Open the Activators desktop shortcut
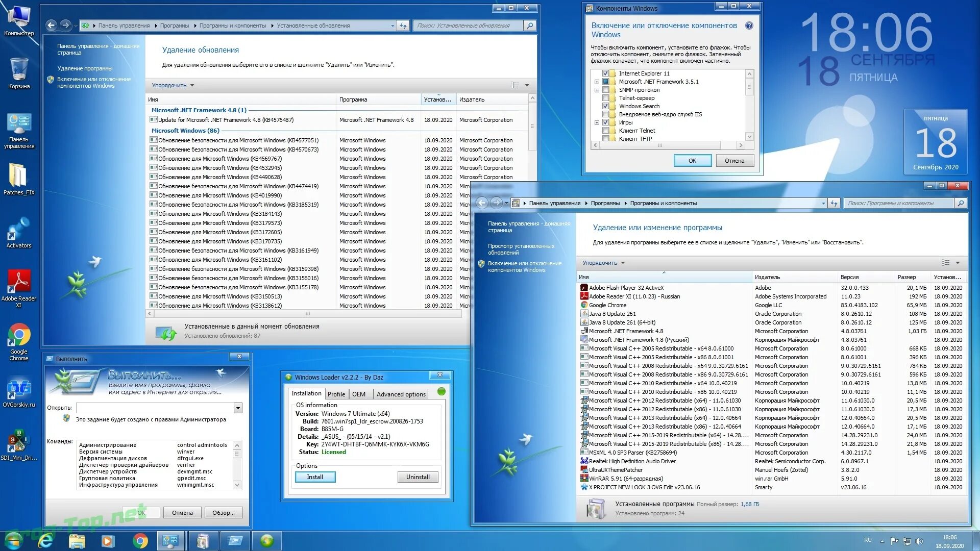 [x=19, y=233]
